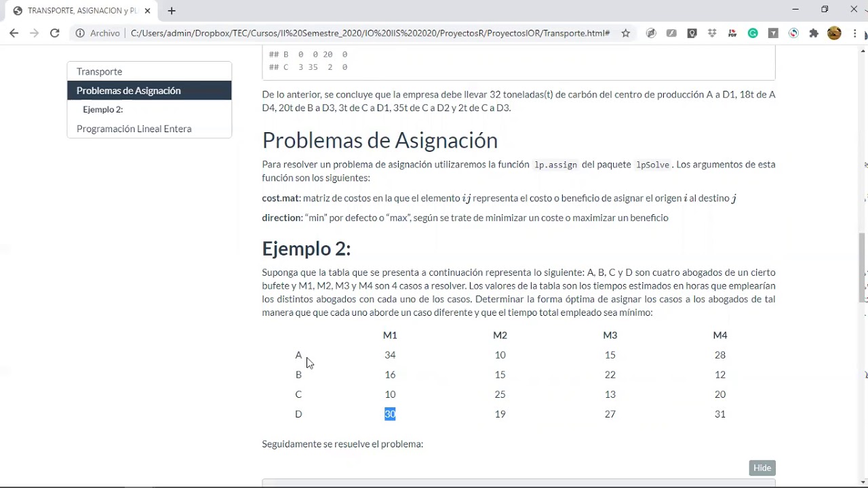Click the lpSolve code text

click(x=652, y=165)
